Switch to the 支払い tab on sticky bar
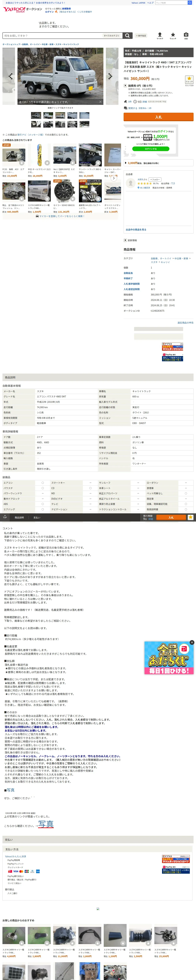 tap(37, 517)
